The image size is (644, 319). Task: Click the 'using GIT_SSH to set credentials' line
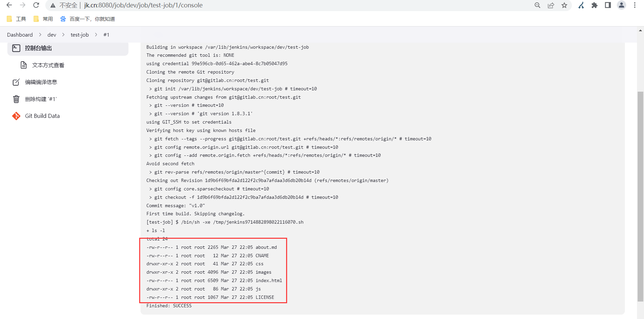[189, 122]
